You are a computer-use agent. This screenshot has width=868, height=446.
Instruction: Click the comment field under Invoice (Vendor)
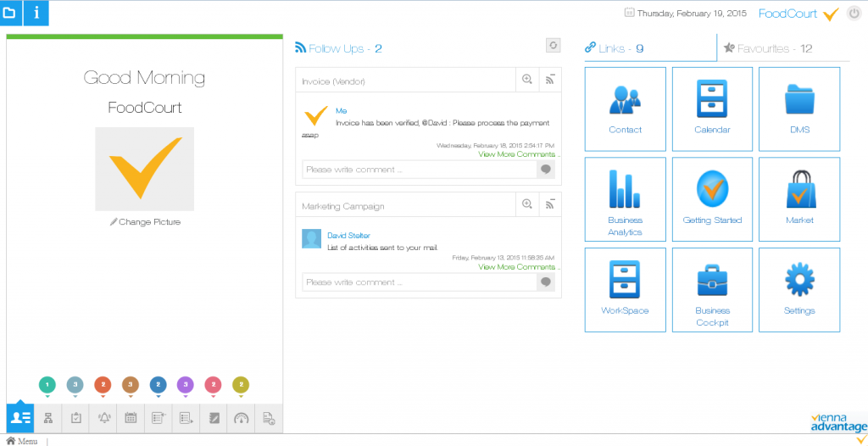[x=420, y=170]
